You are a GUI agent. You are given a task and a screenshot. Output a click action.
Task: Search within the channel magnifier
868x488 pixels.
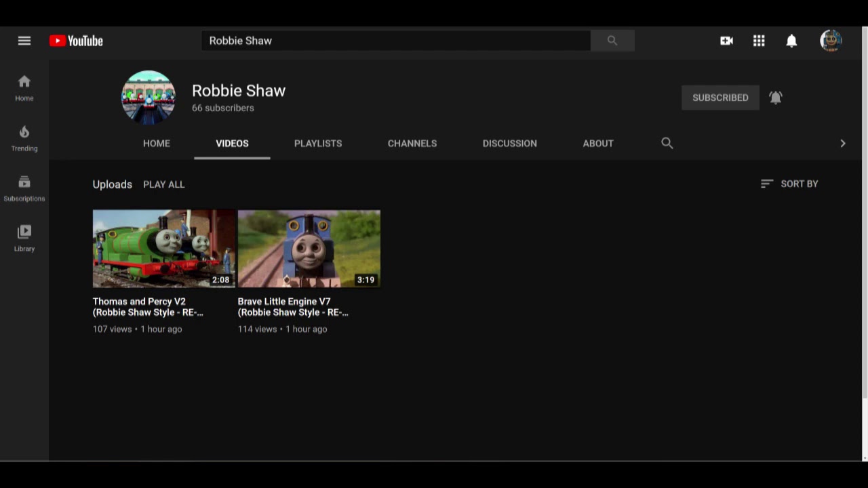(667, 143)
